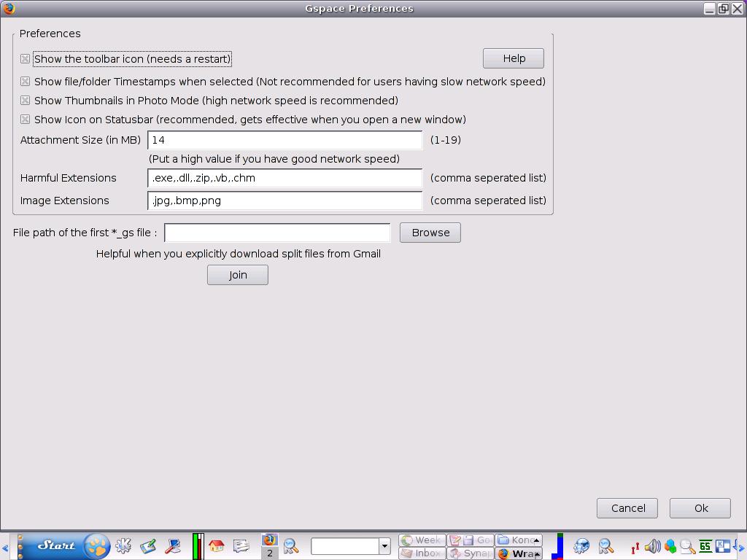The width and height of the screenshot is (747, 560).
Task: Click the green 65 monitor tray icon
Action: point(705,547)
